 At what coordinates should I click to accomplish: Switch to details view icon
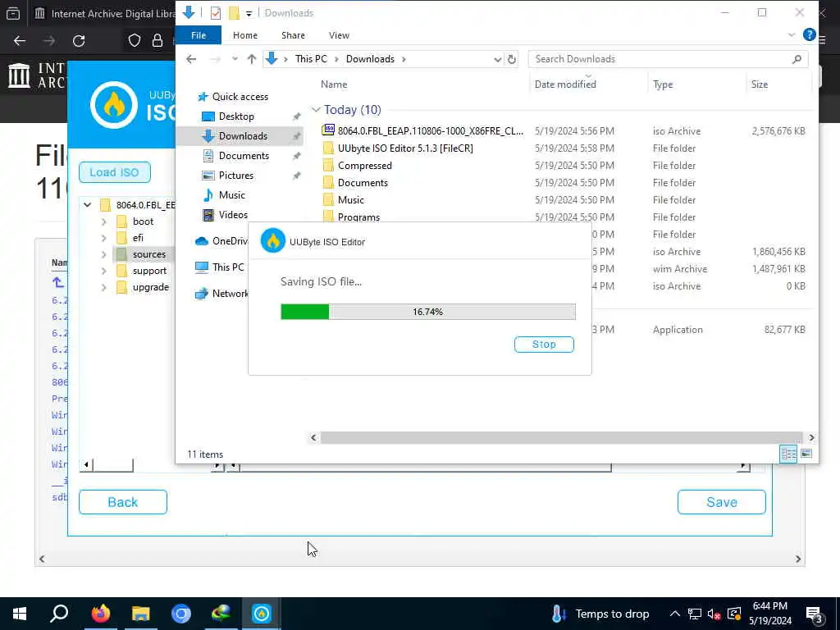pos(788,454)
